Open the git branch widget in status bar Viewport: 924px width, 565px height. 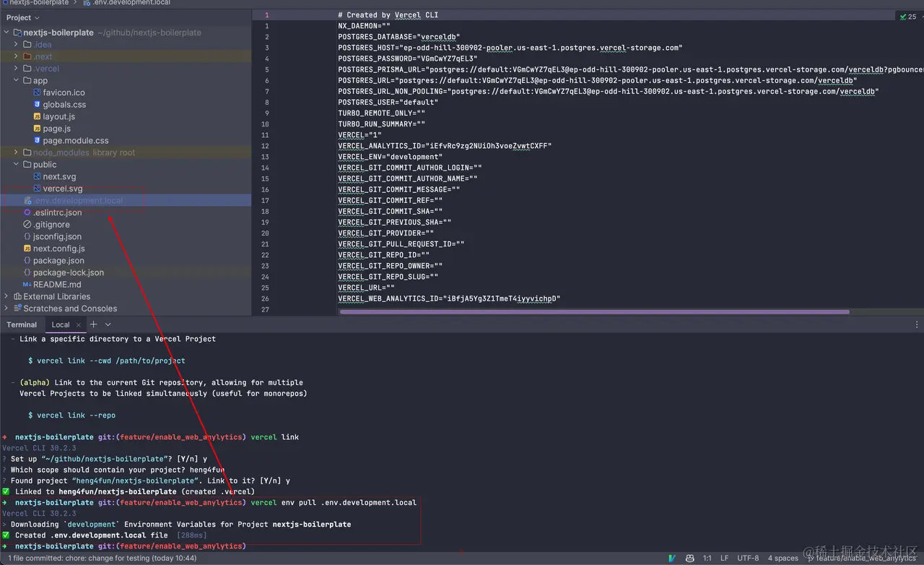(x=860, y=558)
